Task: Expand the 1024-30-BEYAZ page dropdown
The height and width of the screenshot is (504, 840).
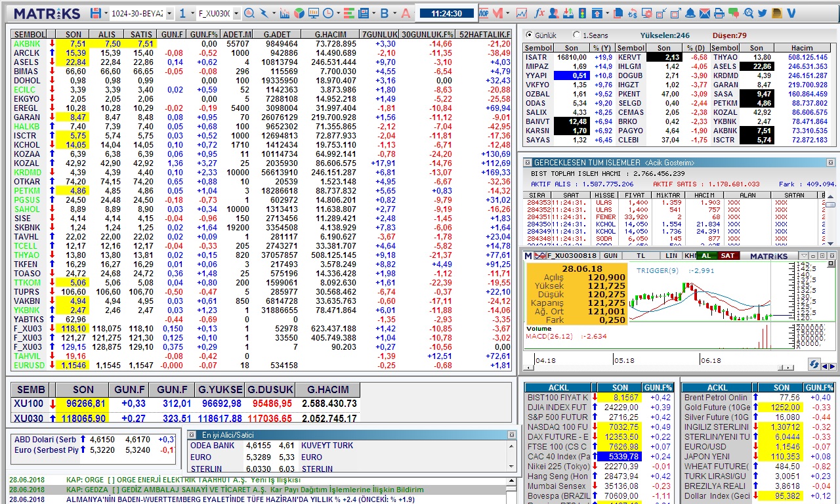Action: pyautogui.click(x=169, y=14)
